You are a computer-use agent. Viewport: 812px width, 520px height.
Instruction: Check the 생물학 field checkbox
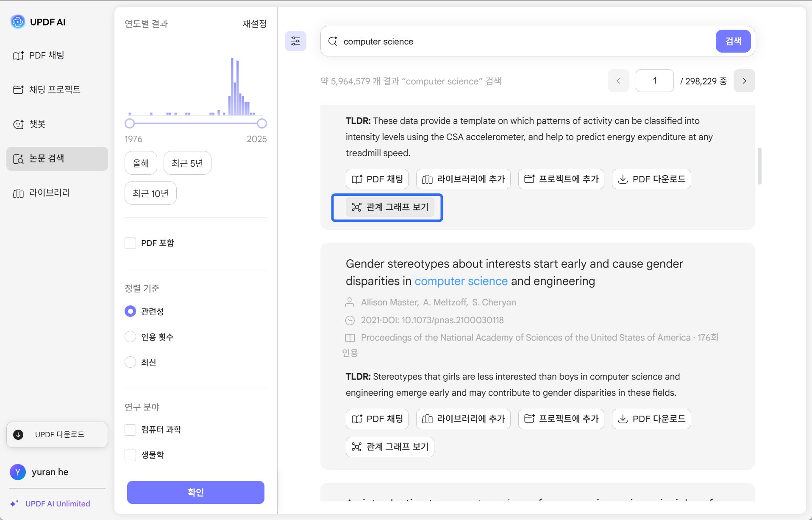[x=130, y=455]
